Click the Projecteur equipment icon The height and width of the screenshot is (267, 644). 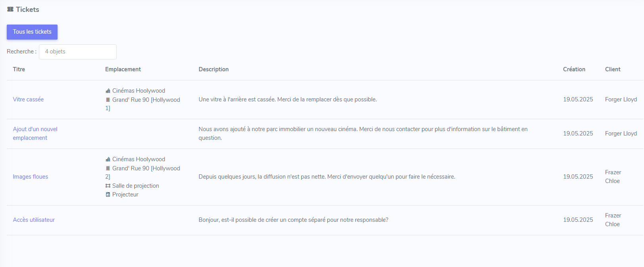pyautogui.click(x=108, y=195)
